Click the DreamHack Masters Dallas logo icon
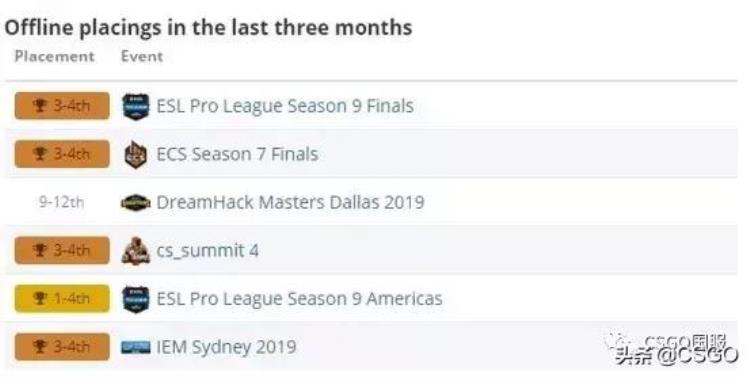Screen dimensions: 750x377 point(136,202)
